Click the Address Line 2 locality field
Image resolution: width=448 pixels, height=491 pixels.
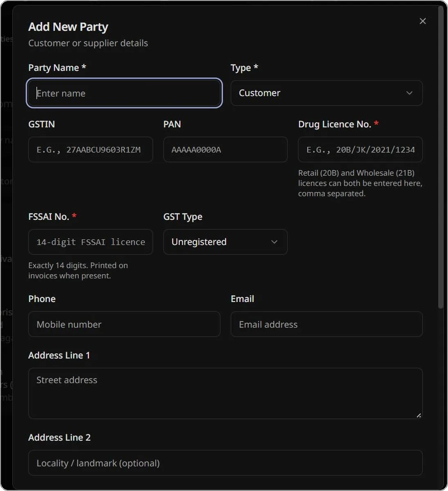(225, 463)
